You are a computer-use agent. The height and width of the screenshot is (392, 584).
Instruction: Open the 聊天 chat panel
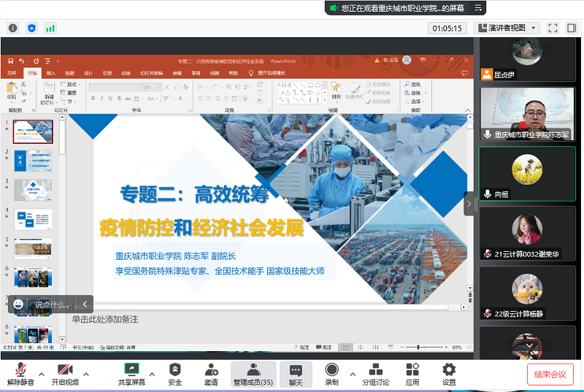[296, 374]
